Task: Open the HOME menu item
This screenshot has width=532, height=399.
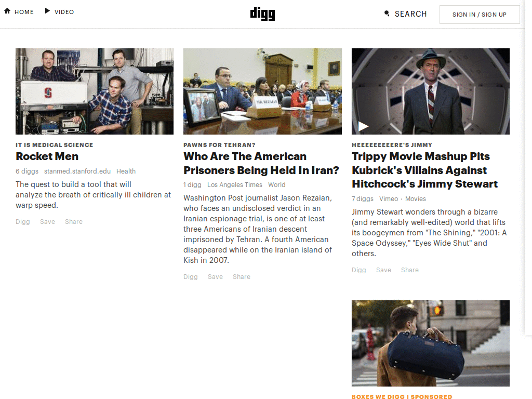Action: pyautogui.click(x=24, y=12)
